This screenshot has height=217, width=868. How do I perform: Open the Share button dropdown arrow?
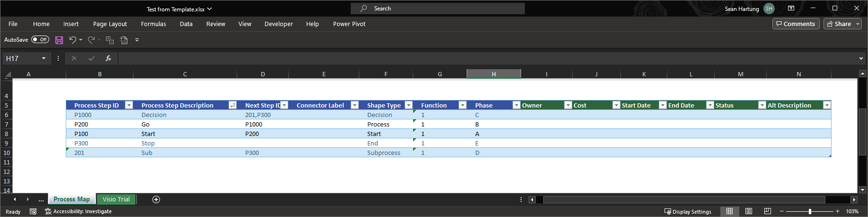coord(858,24)
